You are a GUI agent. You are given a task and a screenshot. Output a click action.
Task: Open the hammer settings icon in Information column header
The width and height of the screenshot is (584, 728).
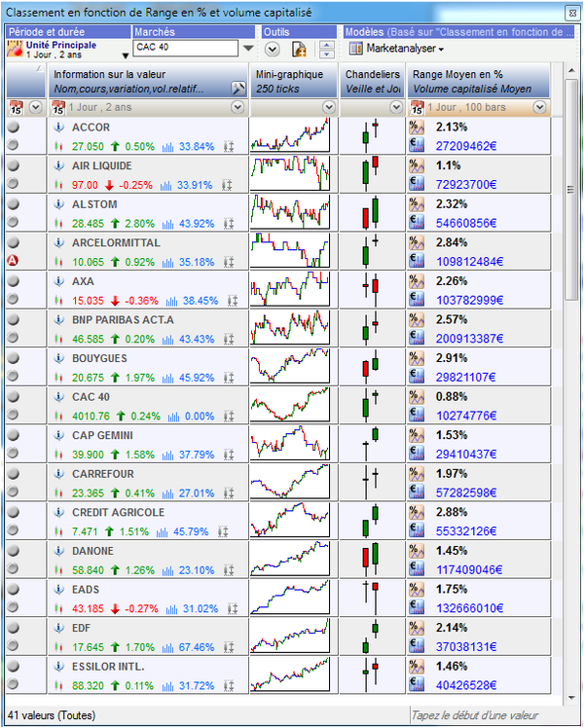click(x=237, y=89)
